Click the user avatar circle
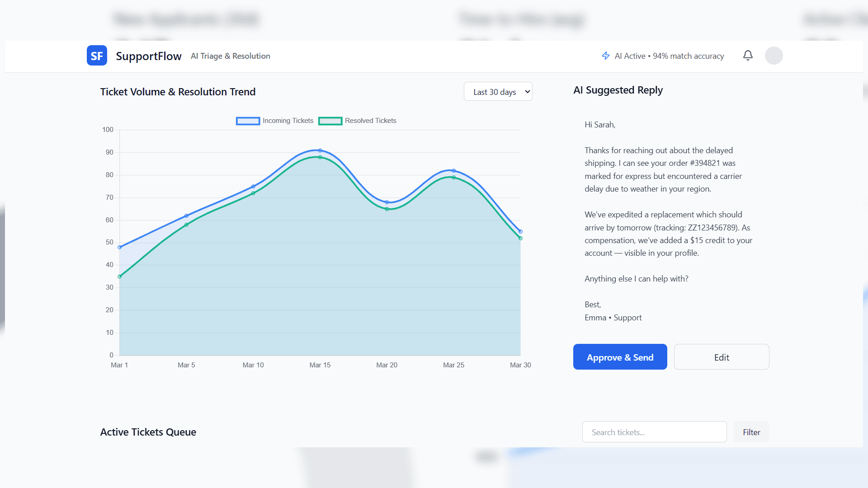Viewport: 868px width, 488px height. coord(774,56)
